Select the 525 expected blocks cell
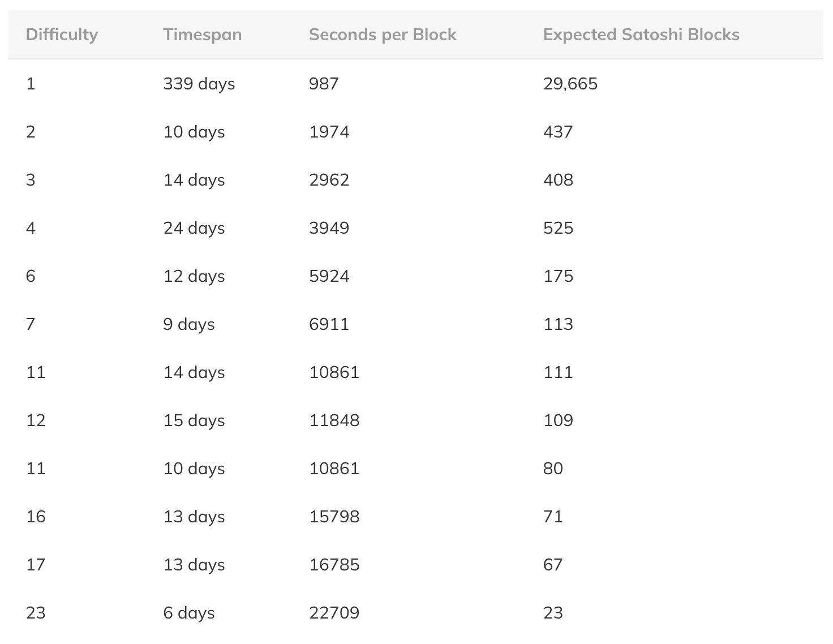 pos(558,228)
